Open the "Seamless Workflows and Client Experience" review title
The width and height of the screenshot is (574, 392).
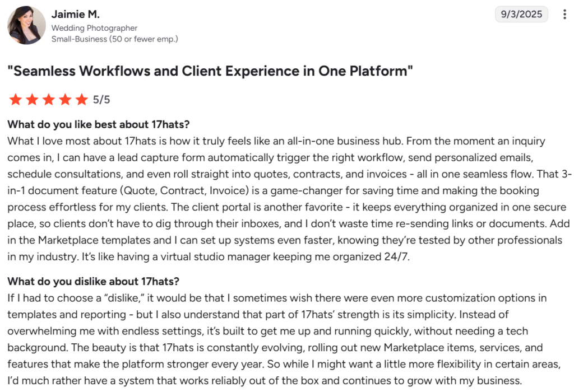pos(210,72)
